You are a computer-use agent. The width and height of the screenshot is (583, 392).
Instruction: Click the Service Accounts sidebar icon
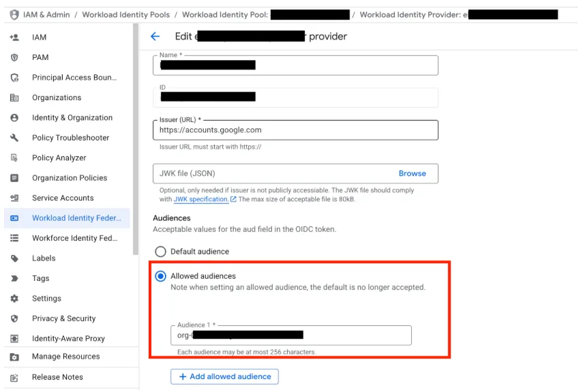pyautogui.click(x=14, y=198)
